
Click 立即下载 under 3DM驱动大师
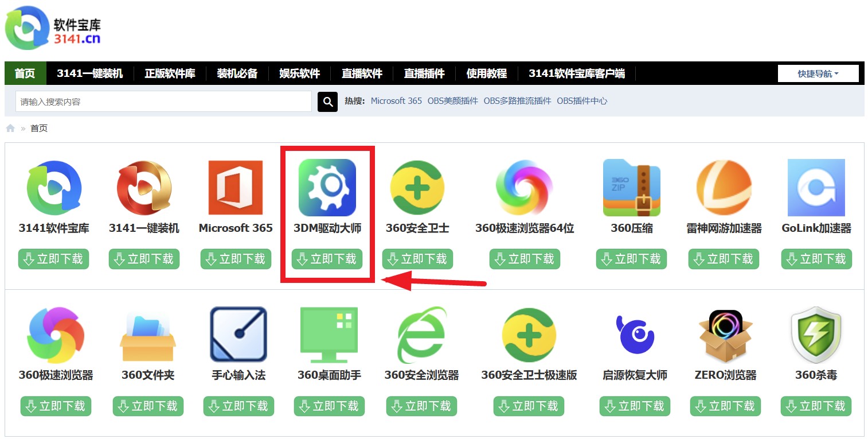pyautogui.click(x=327, y=259)
